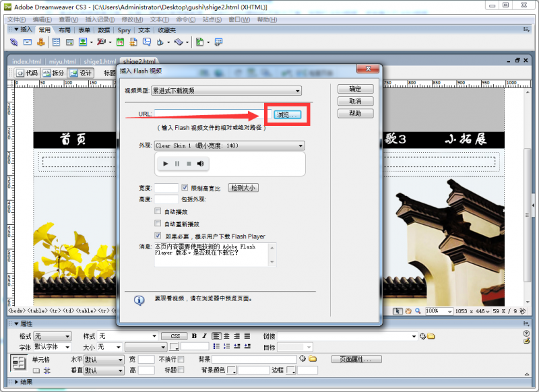Click the Text Outdent icon
539x392 pixels.
pyautogui.click(x=237, y=346)
